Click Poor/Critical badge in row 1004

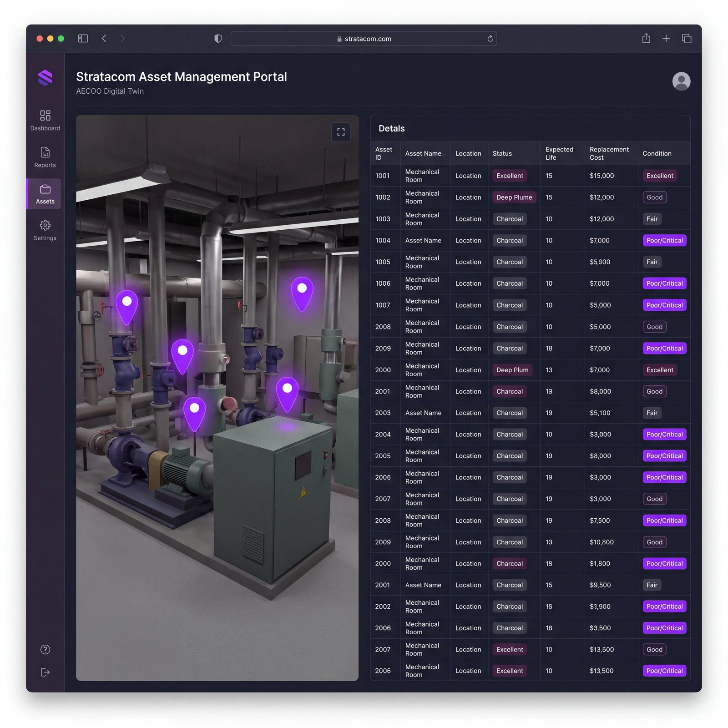point(664,240)
